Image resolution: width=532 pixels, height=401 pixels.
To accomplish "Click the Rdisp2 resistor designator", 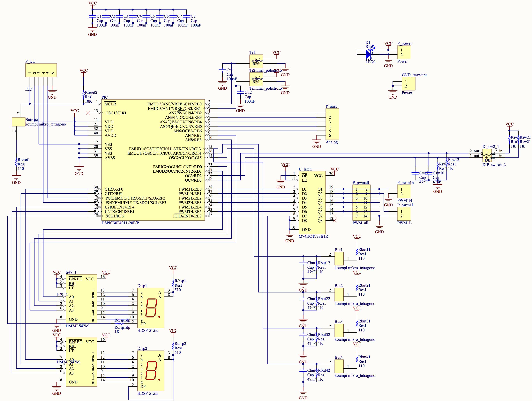I will [180, 344].
